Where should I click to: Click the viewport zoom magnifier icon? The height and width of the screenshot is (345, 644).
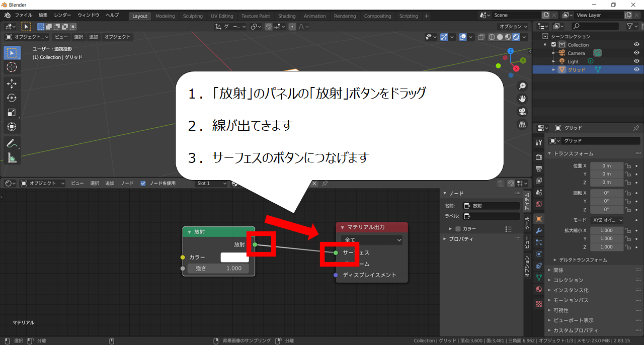coord(523,86)
